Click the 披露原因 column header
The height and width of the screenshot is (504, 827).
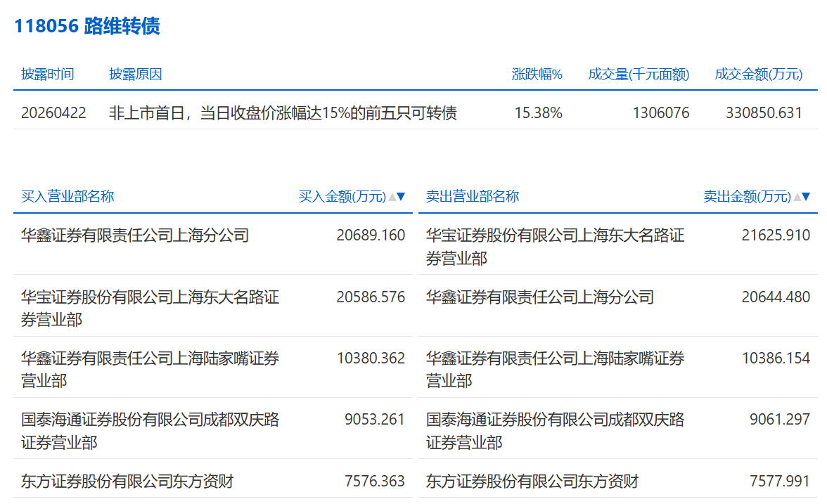(136, 75)
